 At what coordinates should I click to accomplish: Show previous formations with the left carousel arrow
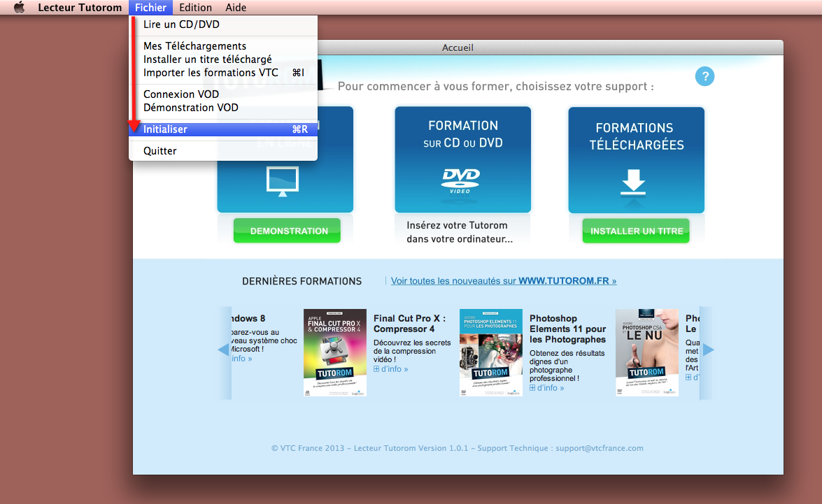[225, 350]
